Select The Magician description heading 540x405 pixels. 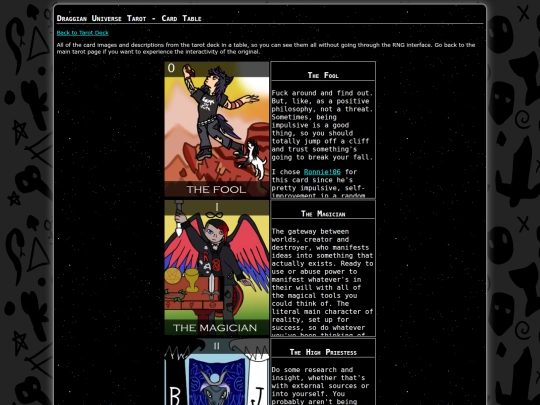[x=323, y=214]
